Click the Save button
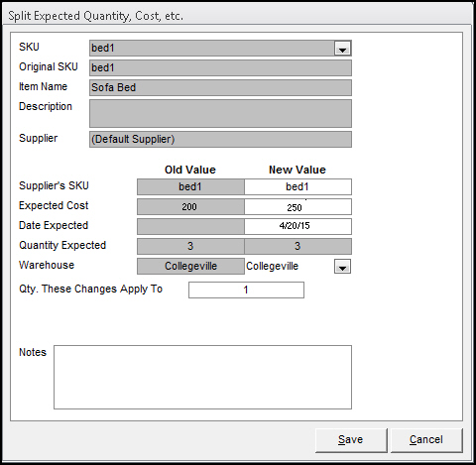This screenshot has width=476, height=465. [x=351, y=440]
